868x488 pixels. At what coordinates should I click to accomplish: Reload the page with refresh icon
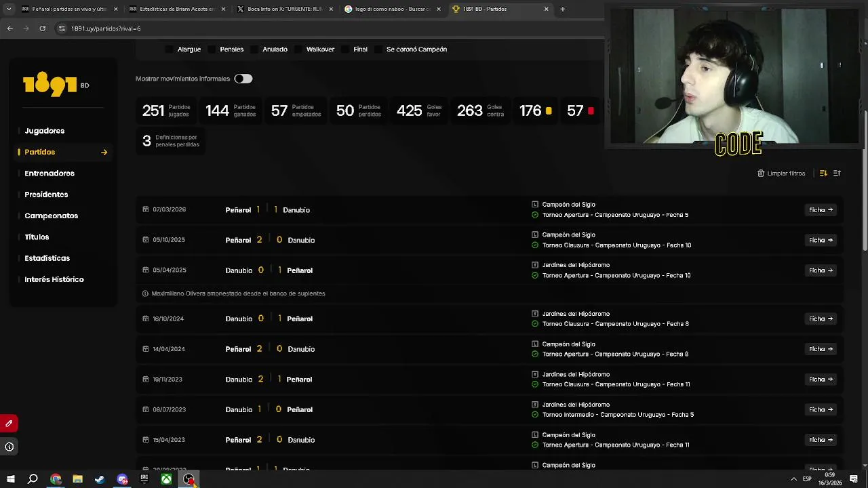pos(43,28)
